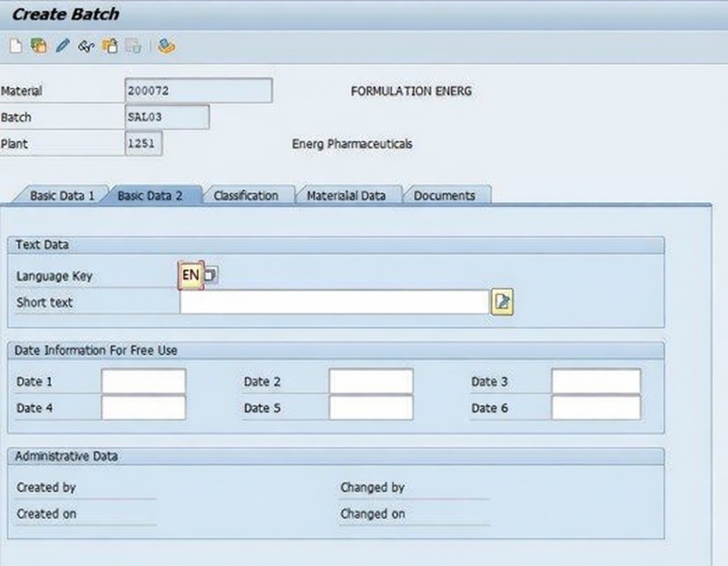Click into the Short text input field
This screenshot has height=566, width=728.
tap(334, 302)
